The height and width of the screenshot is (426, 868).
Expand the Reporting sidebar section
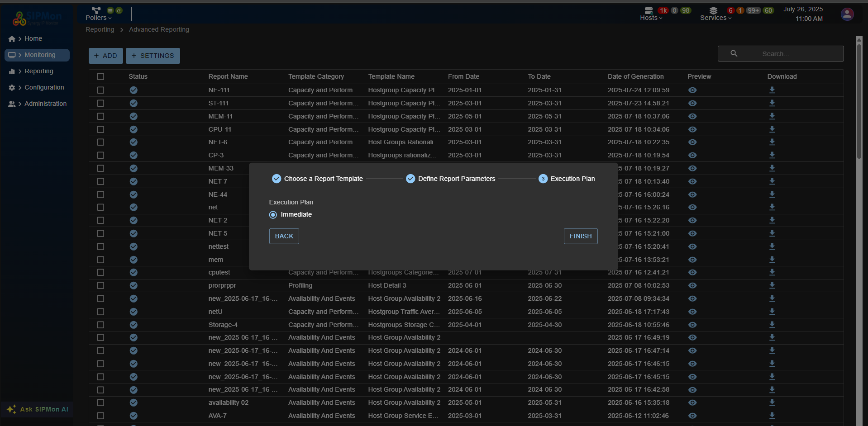pos(38,71)
